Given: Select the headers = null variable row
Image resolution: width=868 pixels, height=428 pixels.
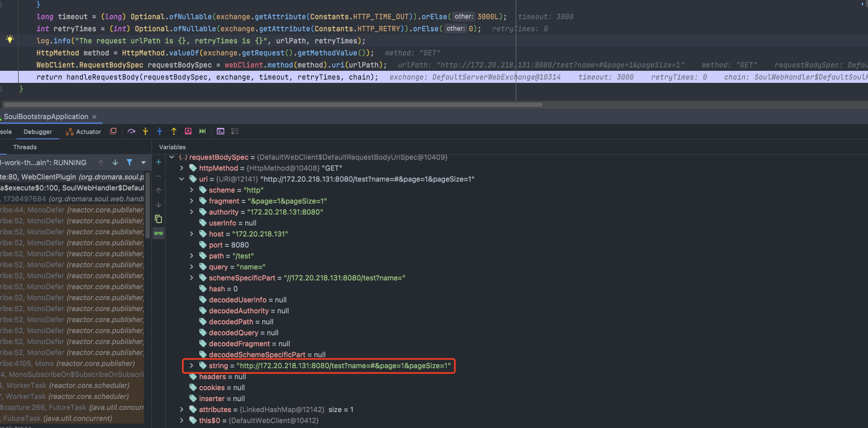Looking at the screenshot, I should [217, 376].
